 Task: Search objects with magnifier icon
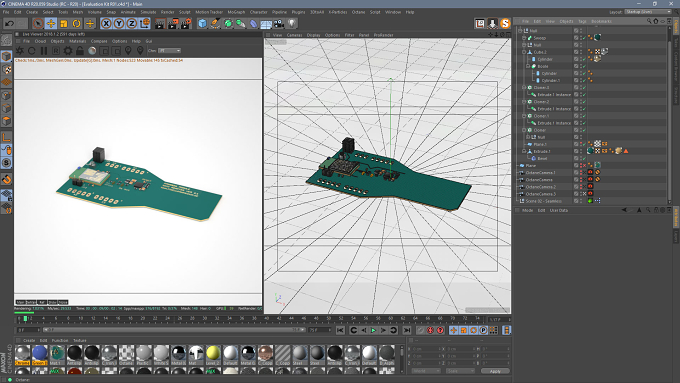pos(649,21)
